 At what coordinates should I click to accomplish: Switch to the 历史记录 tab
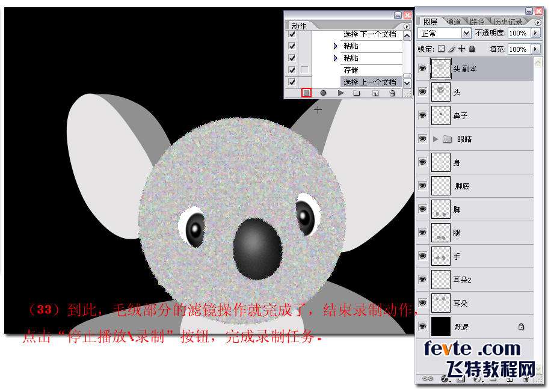pyautogui.click(x=508, y=22)
